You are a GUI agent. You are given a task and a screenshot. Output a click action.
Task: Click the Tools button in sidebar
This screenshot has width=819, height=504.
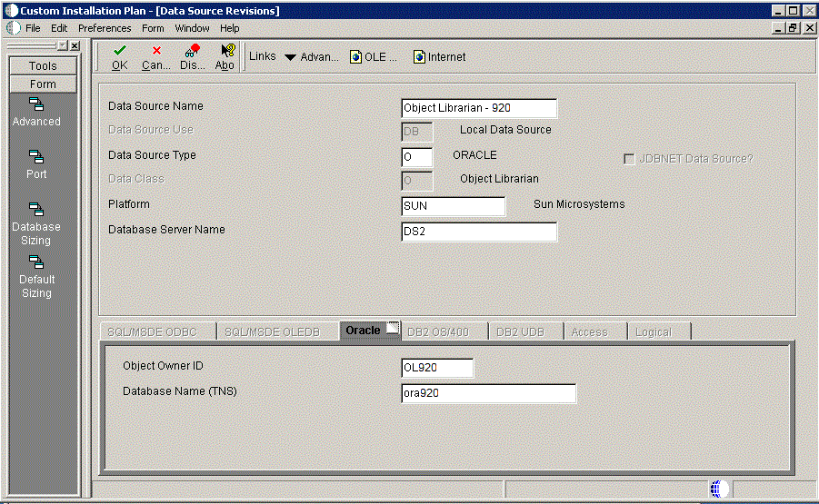(43, 65)
